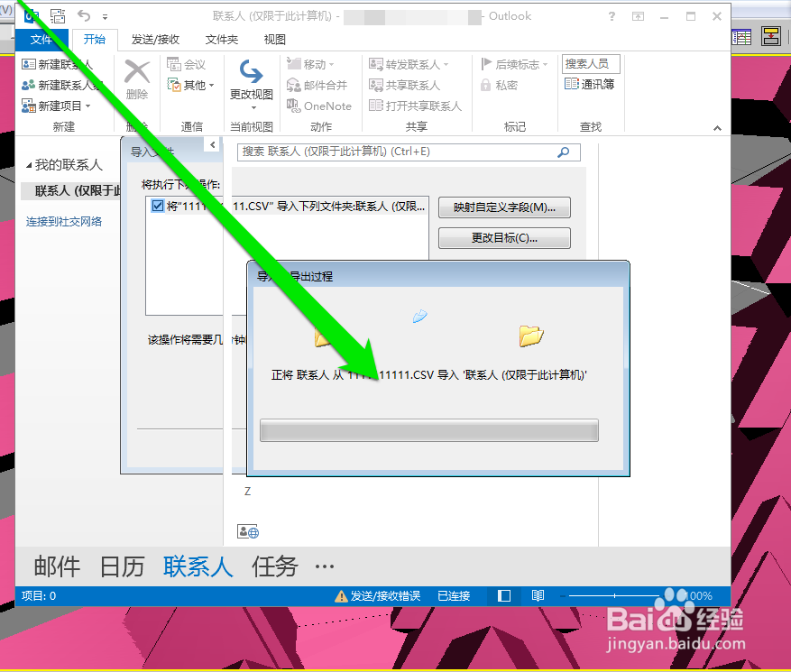Switch to Reading view status bar icon

coord(538,596)
